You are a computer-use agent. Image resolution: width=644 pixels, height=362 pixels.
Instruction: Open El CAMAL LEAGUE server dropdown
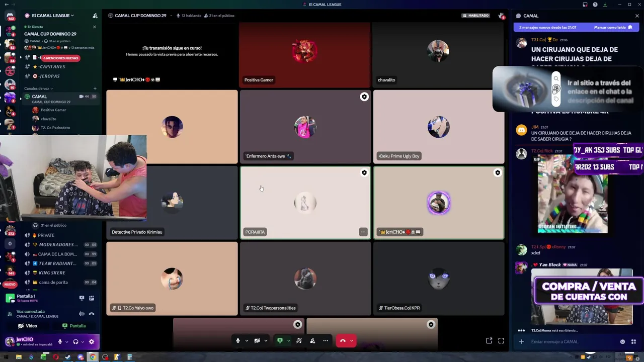tap(49, 16)
